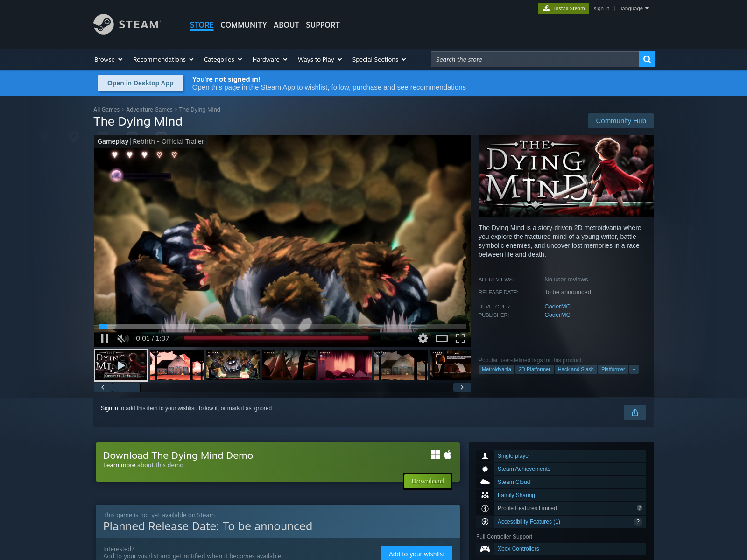
Task: Open the ABOUT menu item
Action: (x=286, y=25)
